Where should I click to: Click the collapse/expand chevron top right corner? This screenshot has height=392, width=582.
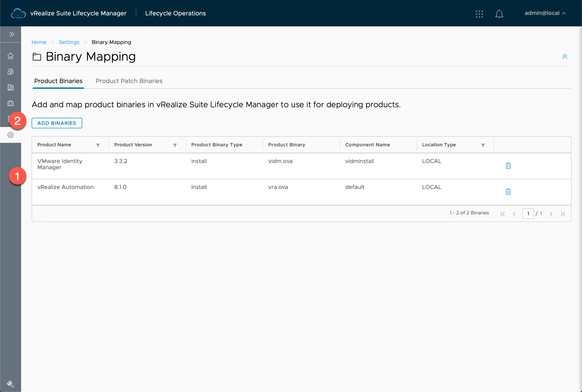[565, 56]
